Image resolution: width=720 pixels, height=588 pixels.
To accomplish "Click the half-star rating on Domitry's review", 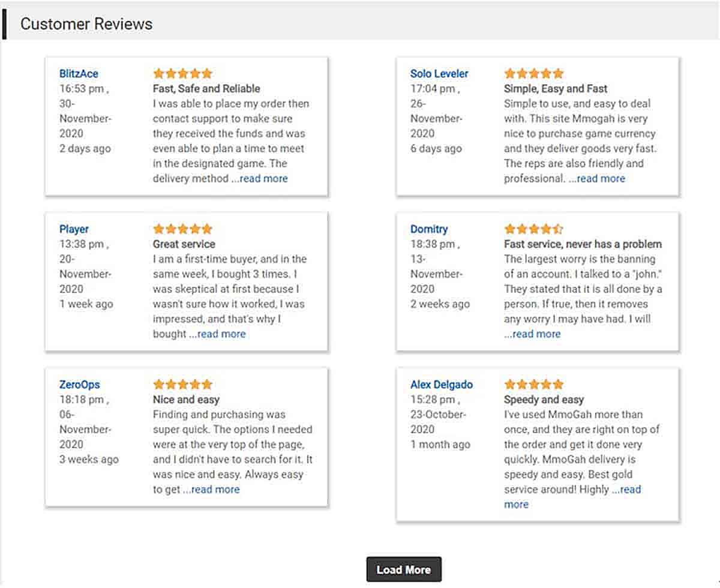I will tap(534, 229).
